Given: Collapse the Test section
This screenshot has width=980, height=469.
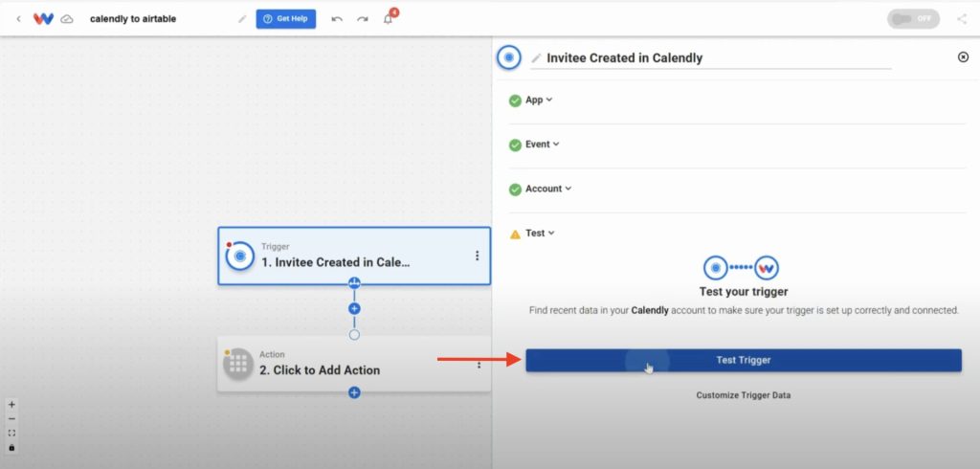Looking at the screenshot, I should tap(540, 234).
